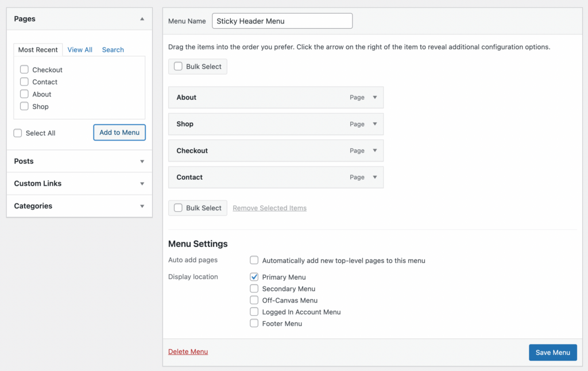Expand the About menu item options
This screenshot has height=371, width=588.
coord(374,98)
